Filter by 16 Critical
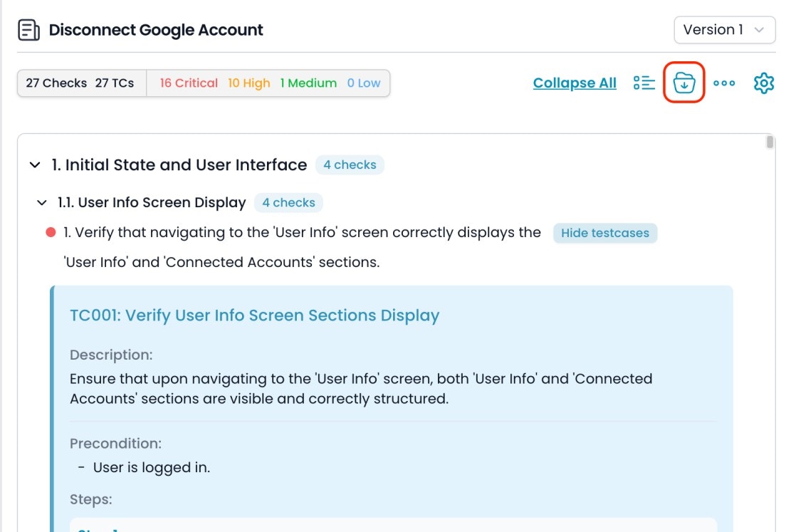791x532 pixels. coord(189,83)
